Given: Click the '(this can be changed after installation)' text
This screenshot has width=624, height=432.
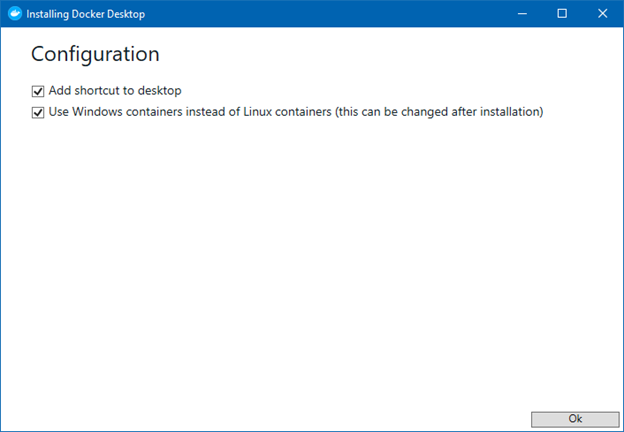Looking at the screenshot, I should pyautogui.click(x=439, y=112).
